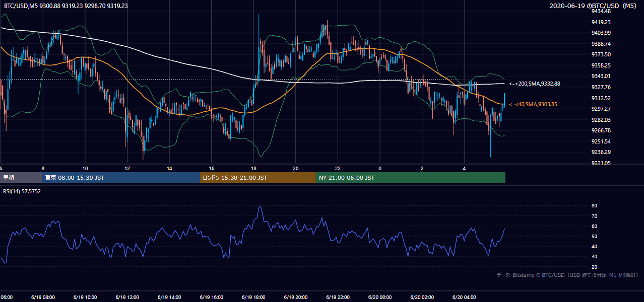Click the 6/20 04:00 date label
This screenshot has width=644, height=302.
coord(464,297)
